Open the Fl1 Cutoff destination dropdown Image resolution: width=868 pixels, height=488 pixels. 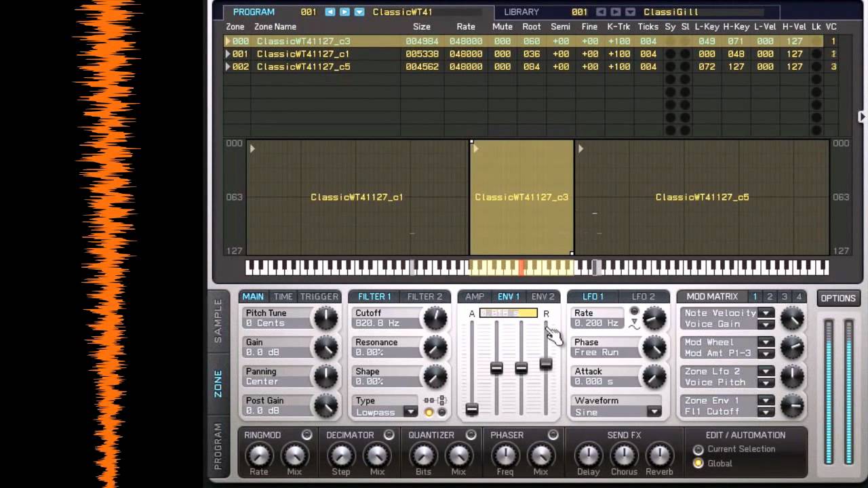tap(766, 411)
